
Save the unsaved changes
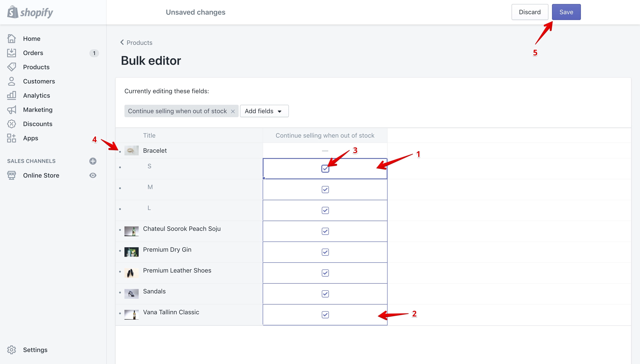pyautogui.click(x=566, y=12)
